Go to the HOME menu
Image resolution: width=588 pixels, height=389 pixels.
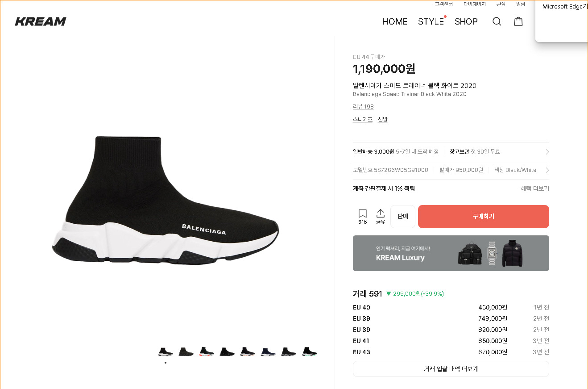pyautogui.click(x=395, y=21)
